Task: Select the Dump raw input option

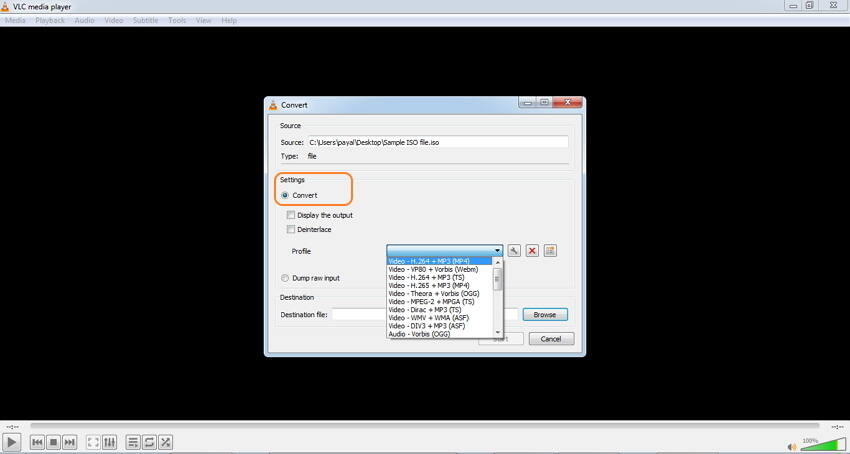Action: click(285, 278)
